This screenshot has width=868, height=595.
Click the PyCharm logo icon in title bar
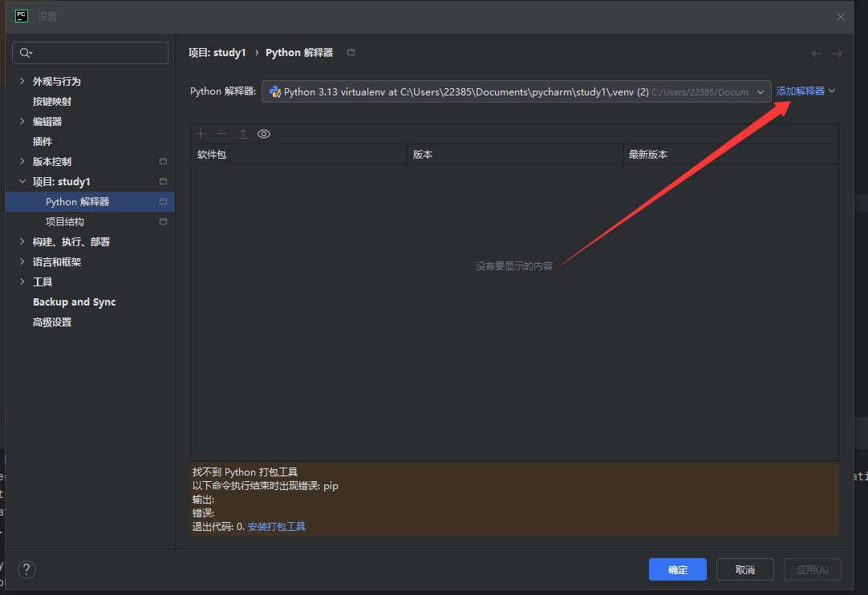pyautogui.click(x=22, y=16)
